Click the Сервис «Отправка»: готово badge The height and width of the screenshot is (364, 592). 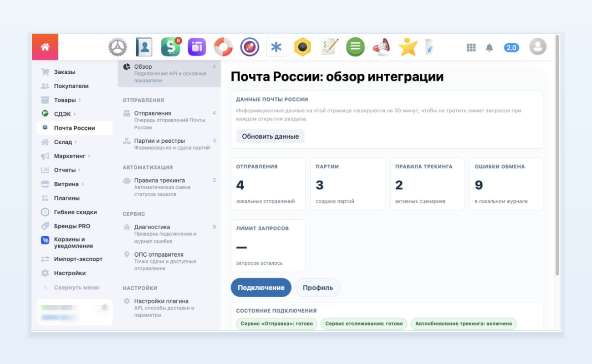[276, 324]
